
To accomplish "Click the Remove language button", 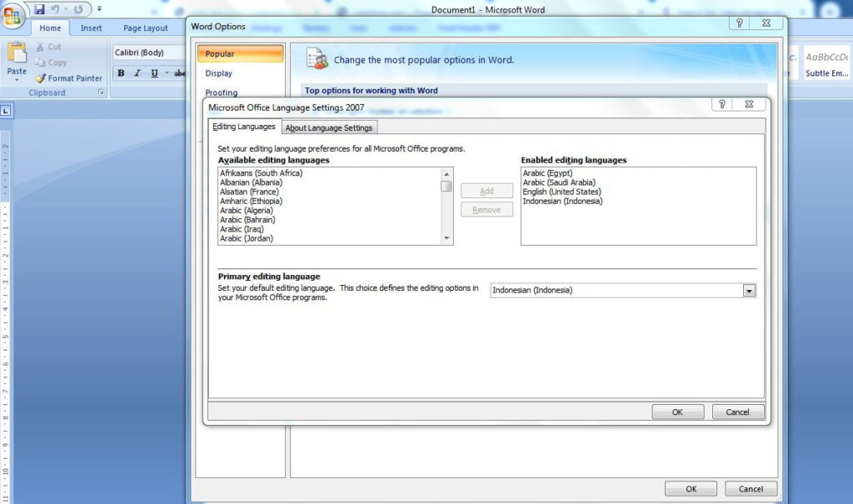I will (x=486, y=210).
